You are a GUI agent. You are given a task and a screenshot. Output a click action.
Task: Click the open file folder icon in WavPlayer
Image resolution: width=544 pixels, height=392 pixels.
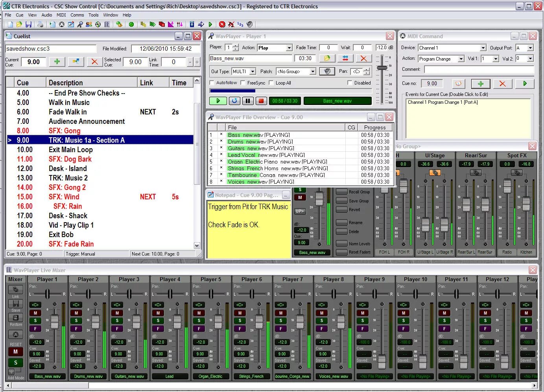coord(327,58)
